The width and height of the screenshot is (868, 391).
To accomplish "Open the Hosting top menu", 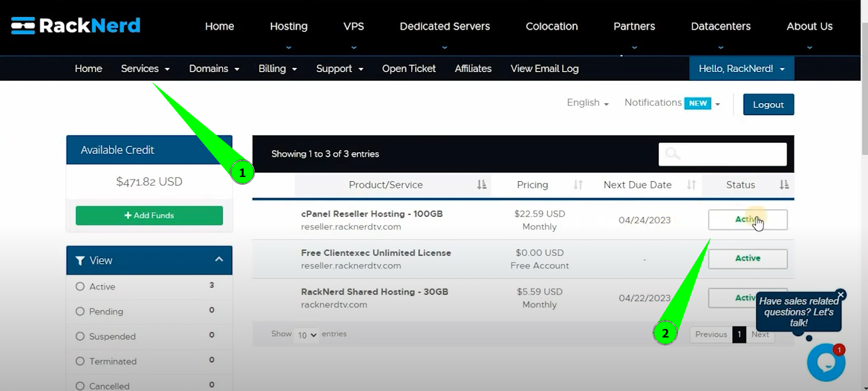I will (289, 27).
